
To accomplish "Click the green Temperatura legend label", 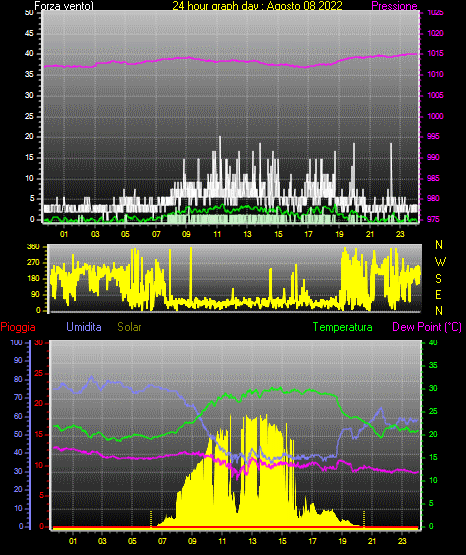I will [343, 327].
